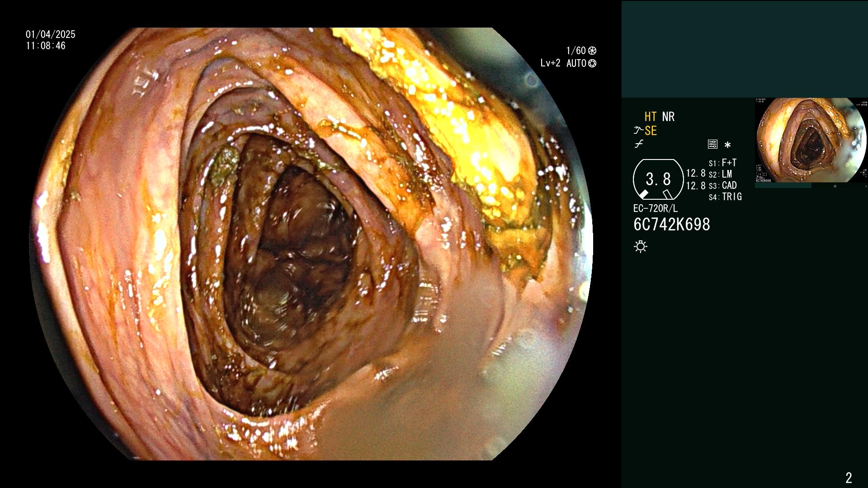868x488 pixels.
Task: Click the serial number 6C742K698
Action: [672, 224]
